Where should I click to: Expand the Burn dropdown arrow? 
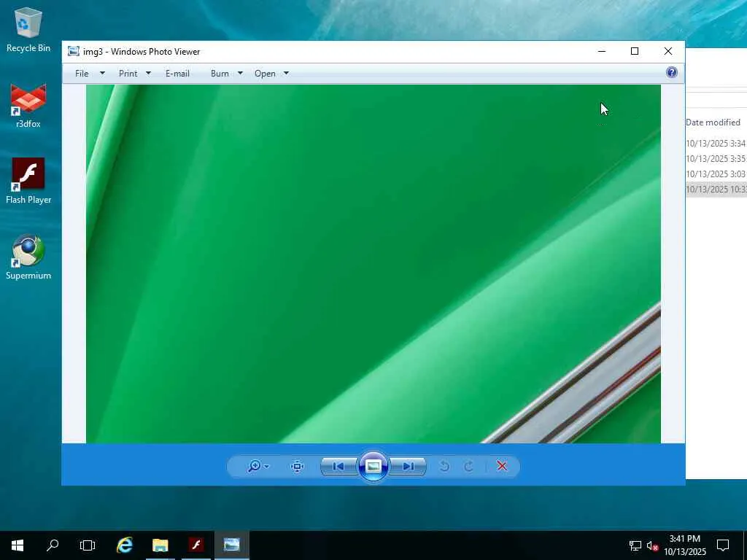pyautogui.click(x=240, y=74)
